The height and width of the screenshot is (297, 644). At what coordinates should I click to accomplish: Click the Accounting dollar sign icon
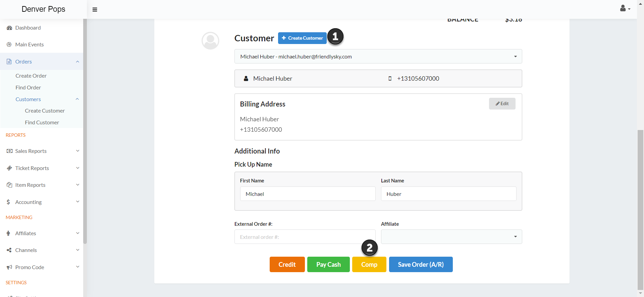[x=8, y=202]
